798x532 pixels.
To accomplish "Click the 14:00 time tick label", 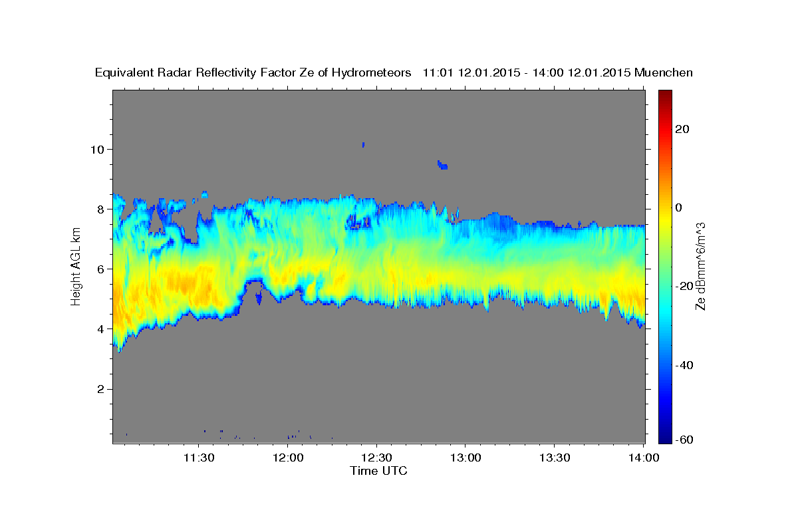I will click(x=642, y=458).
